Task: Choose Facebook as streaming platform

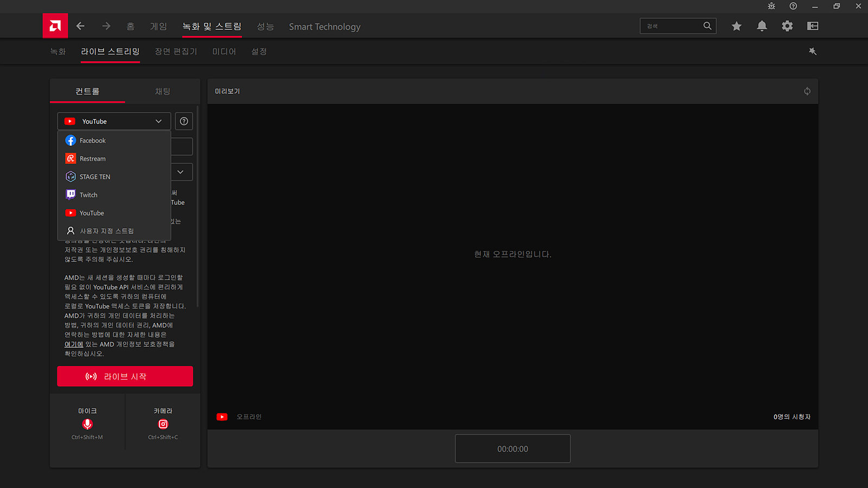Action: coord(92,140)
